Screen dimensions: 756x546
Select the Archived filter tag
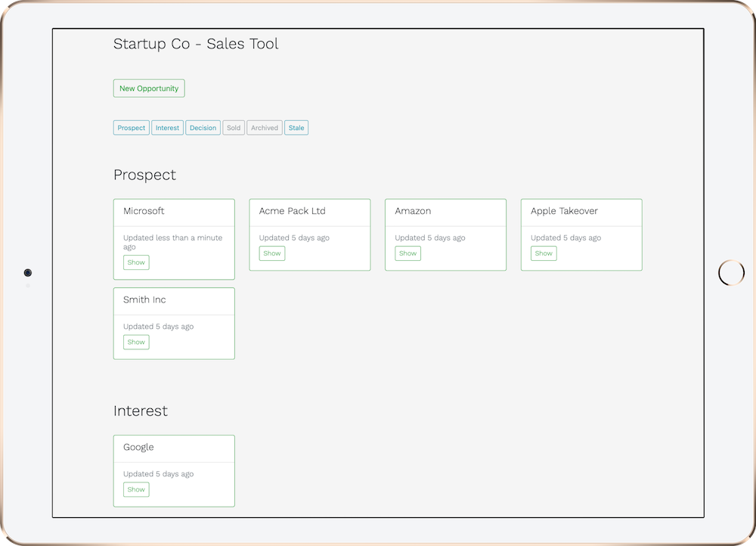click(x=264, y=127)
